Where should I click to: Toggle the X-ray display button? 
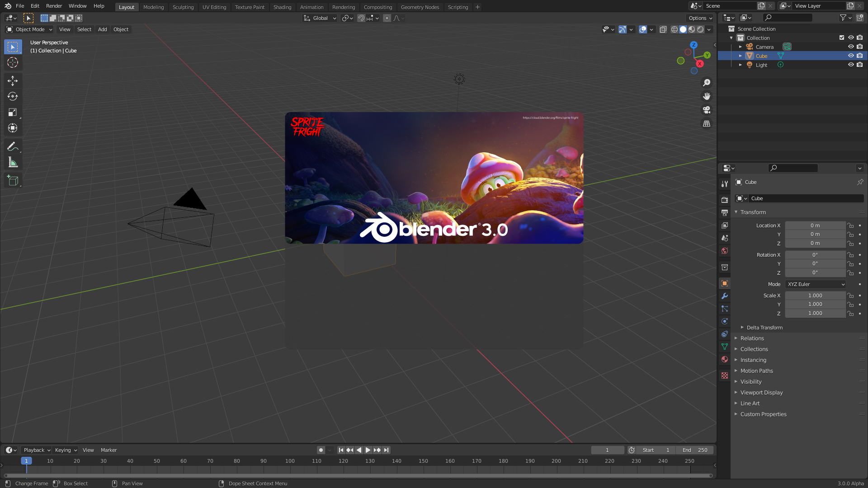coord(663,29)
